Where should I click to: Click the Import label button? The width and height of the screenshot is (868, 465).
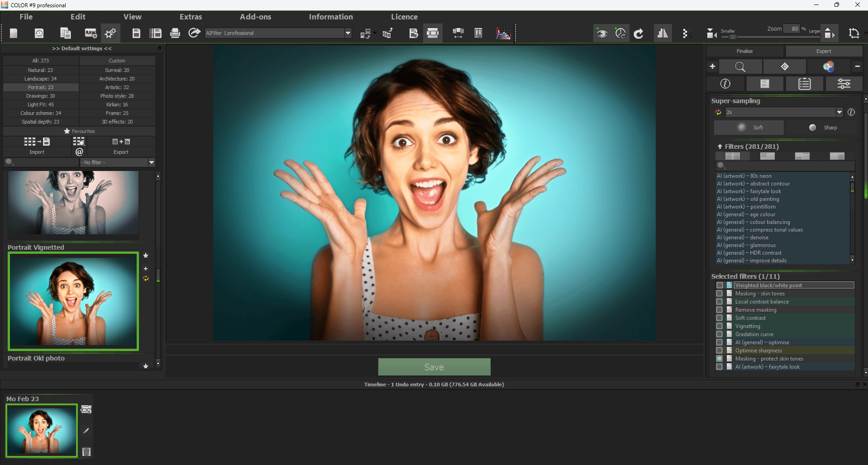tap(37, 152)
